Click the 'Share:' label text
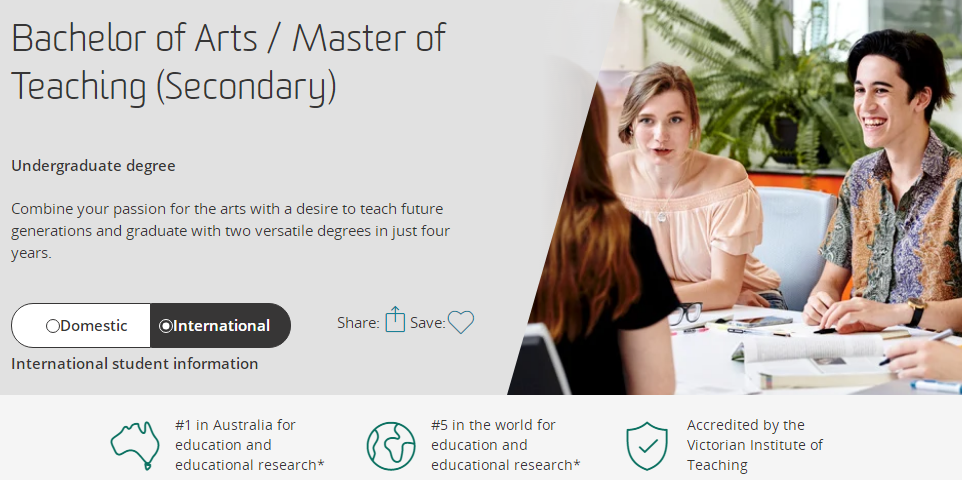This screenshot has width=962, height=480. [x=358, y=323]
